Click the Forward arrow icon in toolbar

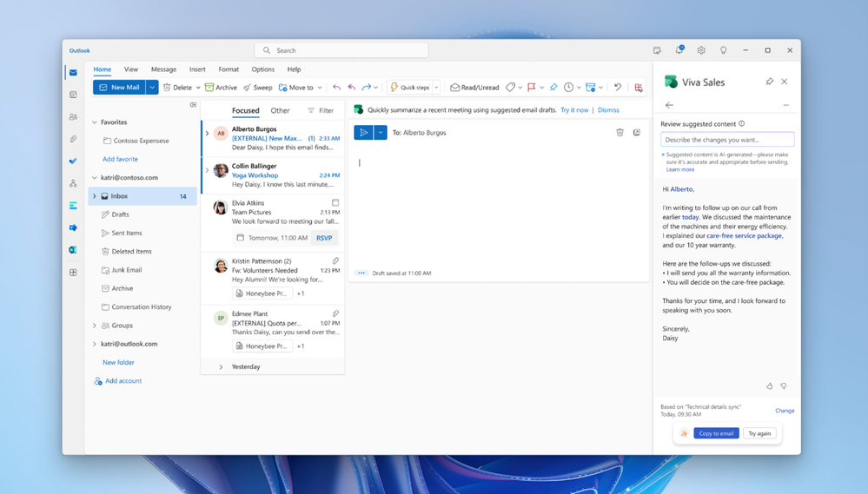tap(367, 88)
